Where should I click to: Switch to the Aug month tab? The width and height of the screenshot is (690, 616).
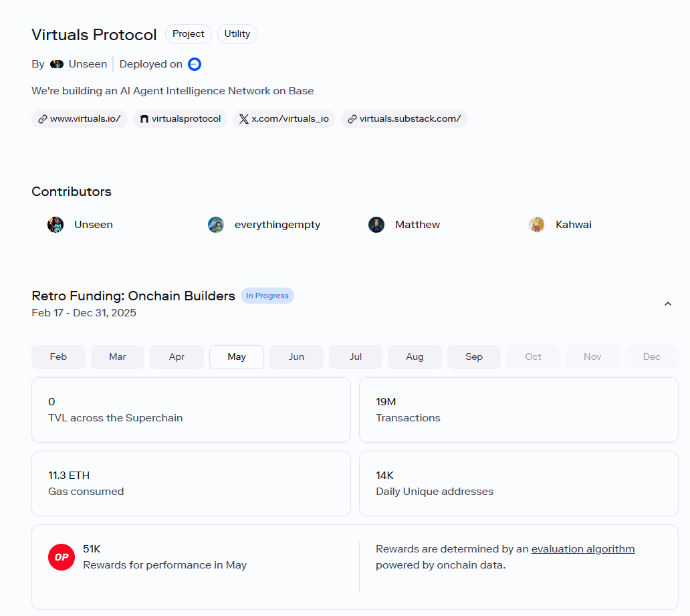415,357
